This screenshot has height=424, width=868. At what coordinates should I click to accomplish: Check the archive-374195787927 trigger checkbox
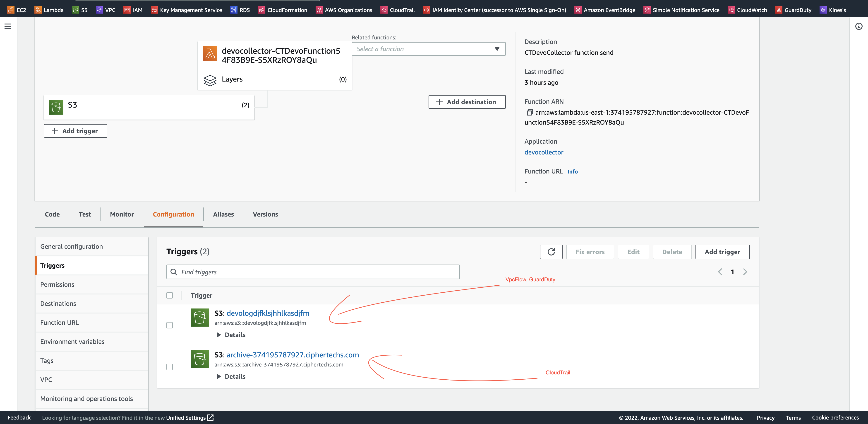[x=170, y=367]
